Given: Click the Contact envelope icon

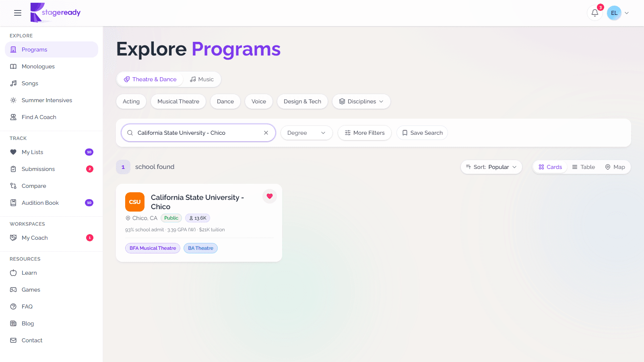Looking at the screenshot, I should [x=13, y=340].
